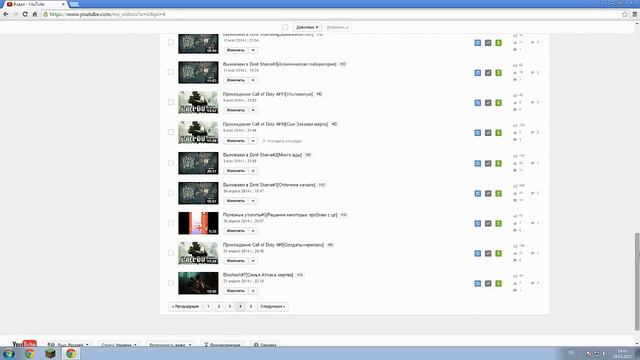Click the blue privacy icon for Dont Starve #1
This screenshot has height=360, width=640.
click(x=478, y=193)
